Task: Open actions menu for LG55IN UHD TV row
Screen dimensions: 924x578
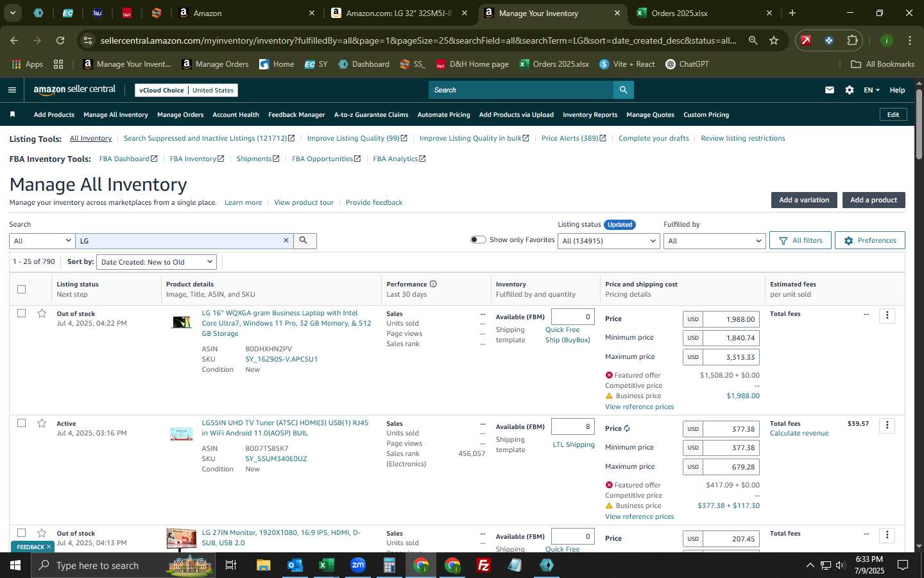Action: (x=887, y=425)
